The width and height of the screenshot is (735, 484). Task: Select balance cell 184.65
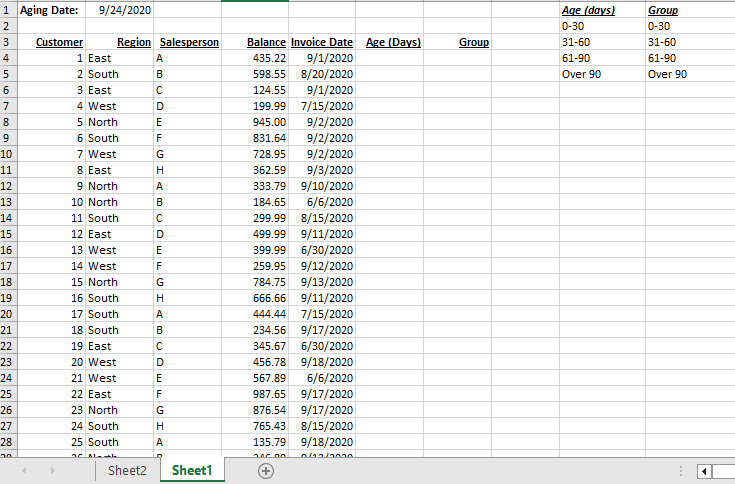255,202
